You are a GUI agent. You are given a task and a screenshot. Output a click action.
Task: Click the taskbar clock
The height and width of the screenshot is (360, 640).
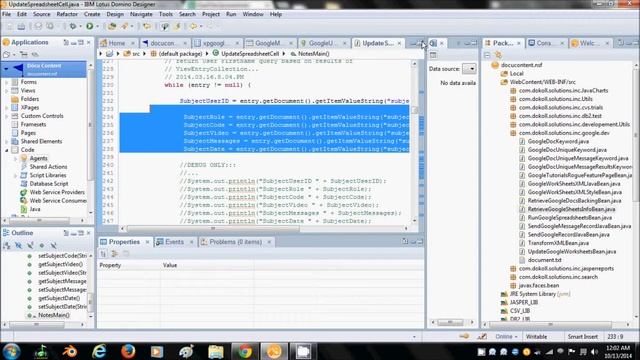click(x=618, y=352)
